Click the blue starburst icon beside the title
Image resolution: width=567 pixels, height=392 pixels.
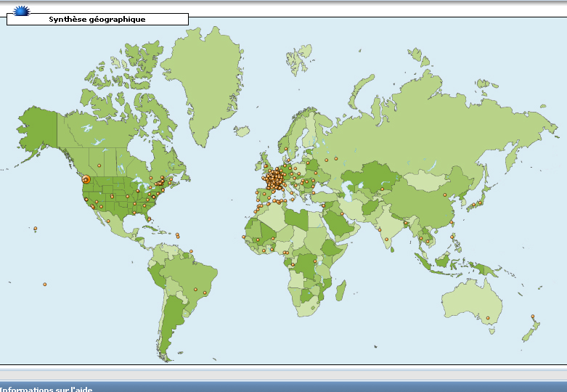[x=23, y=9]
